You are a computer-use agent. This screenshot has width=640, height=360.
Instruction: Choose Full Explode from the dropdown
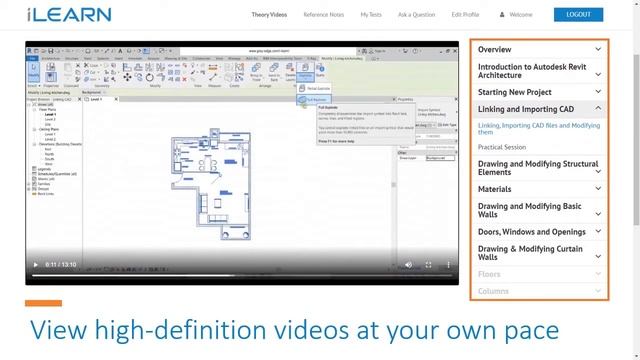tap(314, 99)
